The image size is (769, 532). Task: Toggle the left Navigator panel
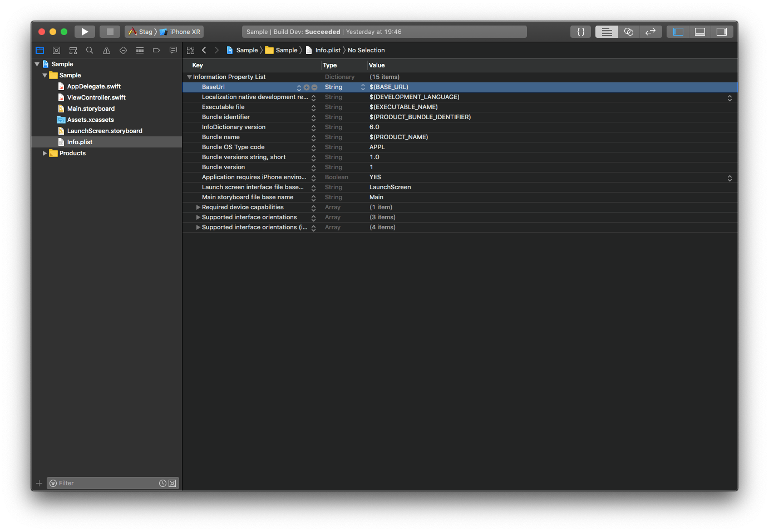[678, 32]
